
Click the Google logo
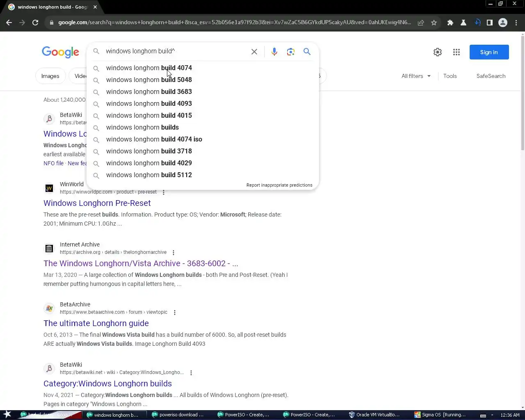tap(60, 52)
